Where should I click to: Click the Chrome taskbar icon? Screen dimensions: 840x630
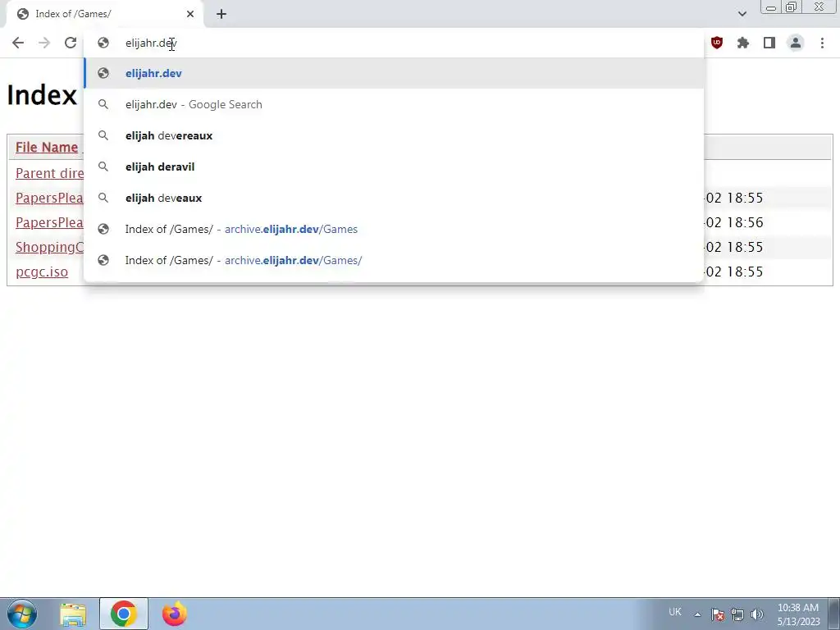(123, 614)
